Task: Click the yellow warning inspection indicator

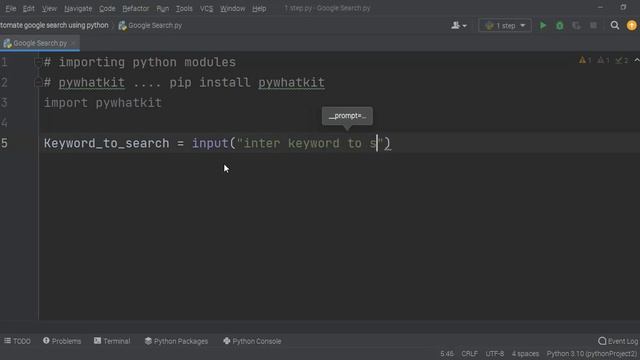Action: click(585, 60)
